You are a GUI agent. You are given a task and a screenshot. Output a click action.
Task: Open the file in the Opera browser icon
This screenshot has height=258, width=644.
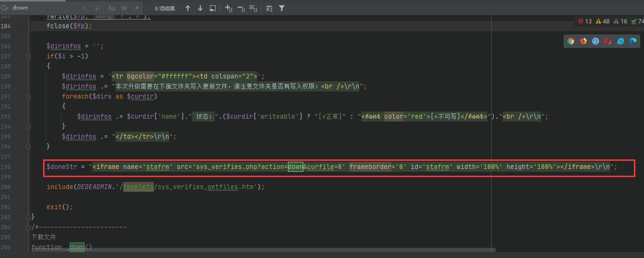608,41
